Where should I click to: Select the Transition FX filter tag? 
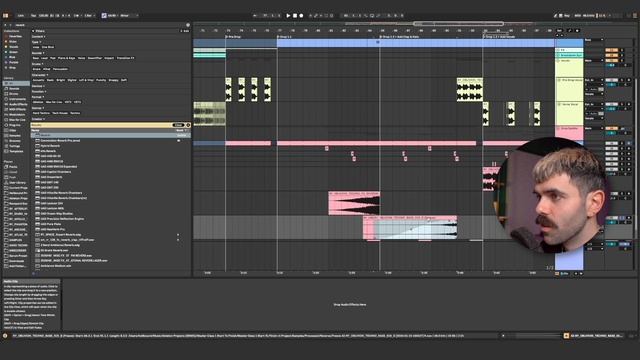coord(125,58)
